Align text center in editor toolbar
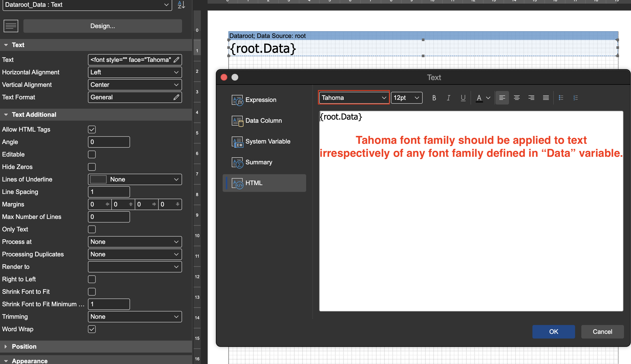The height and width of the screenshot is (364, 631). coord(517,98)
